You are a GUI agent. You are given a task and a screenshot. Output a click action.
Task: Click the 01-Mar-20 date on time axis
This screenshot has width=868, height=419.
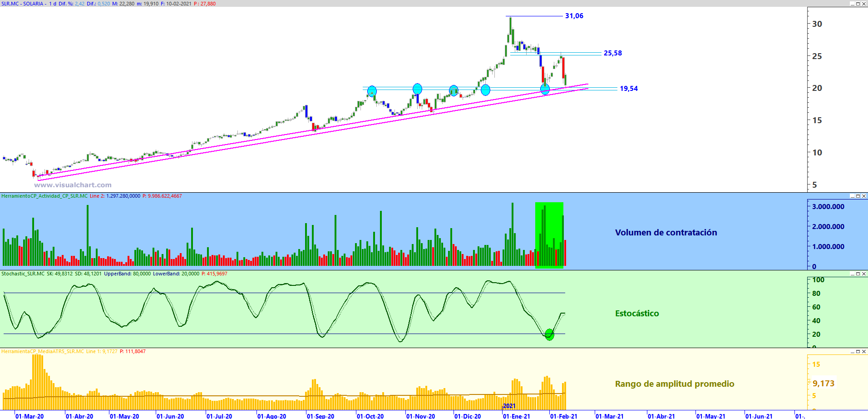coord(30,416)
